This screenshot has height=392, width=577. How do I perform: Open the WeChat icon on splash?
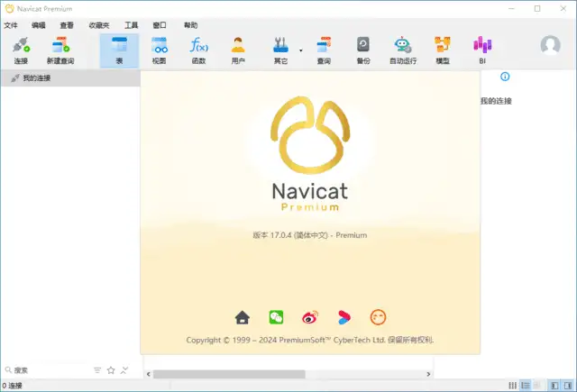point(276,317)
